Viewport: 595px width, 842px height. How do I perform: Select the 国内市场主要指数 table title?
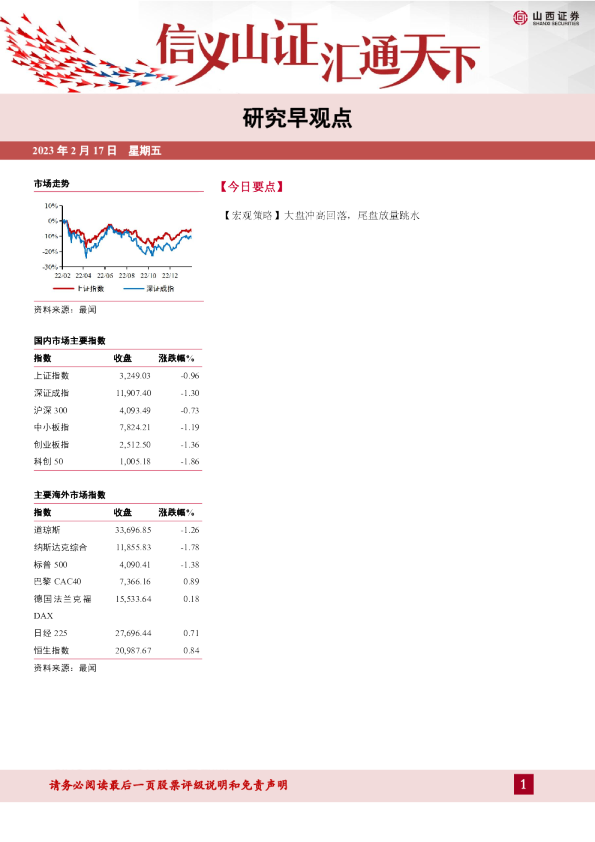(x=70, y=340)
